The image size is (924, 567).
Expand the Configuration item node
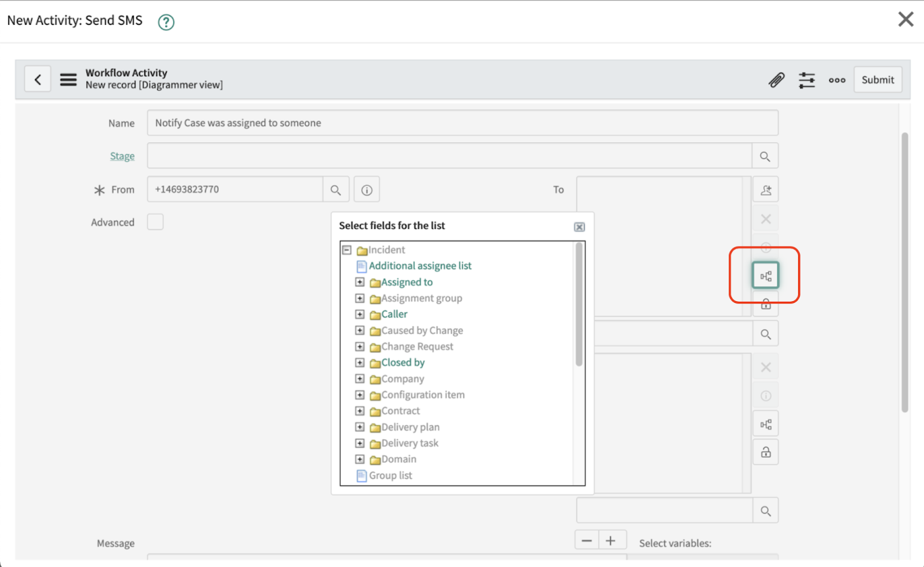tap(360, 395)
